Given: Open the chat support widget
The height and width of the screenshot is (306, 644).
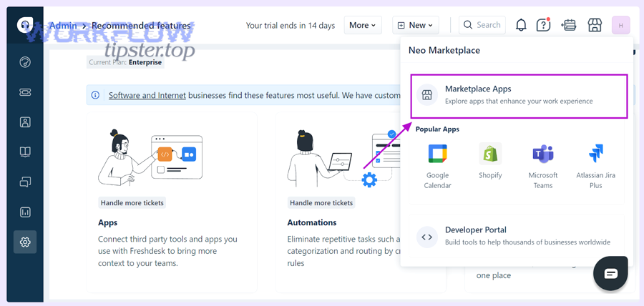Looking at the screenshot, I should tap(610, 273).
